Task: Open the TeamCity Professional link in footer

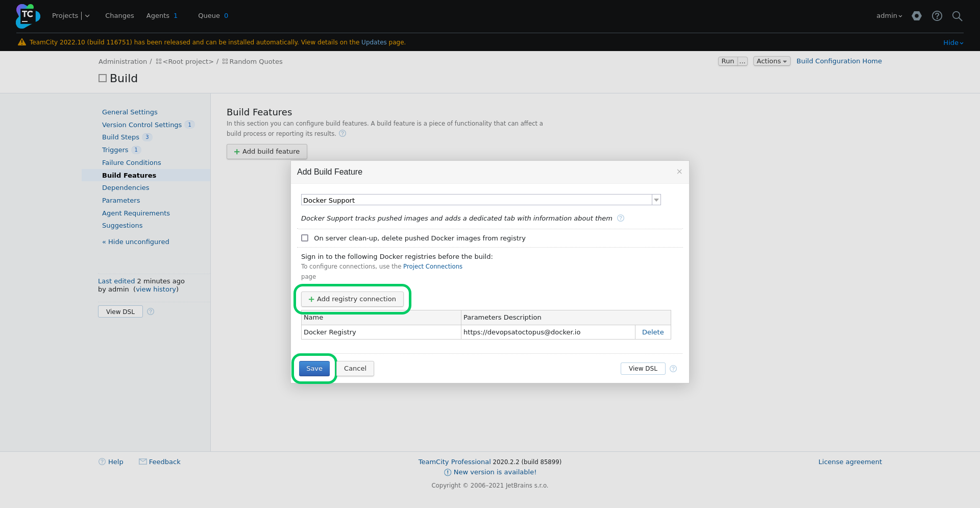Action: pyautogui.click(x=455, y=462)
